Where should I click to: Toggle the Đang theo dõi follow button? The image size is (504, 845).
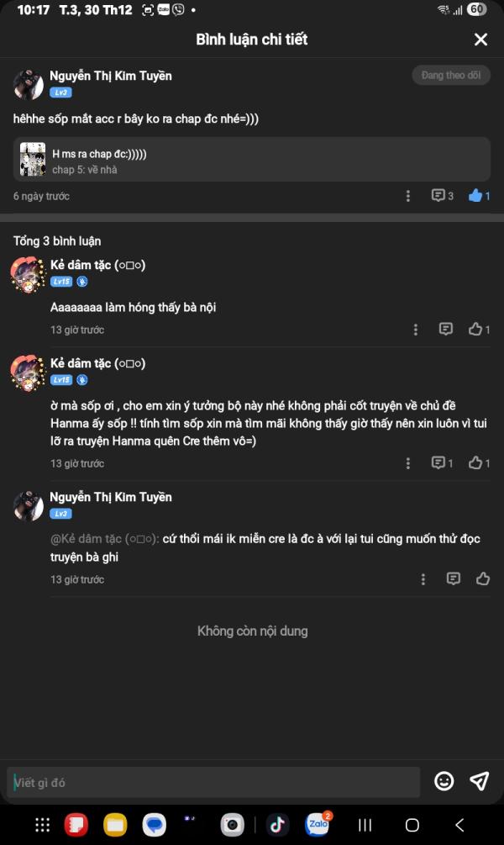tap(450, 76)
